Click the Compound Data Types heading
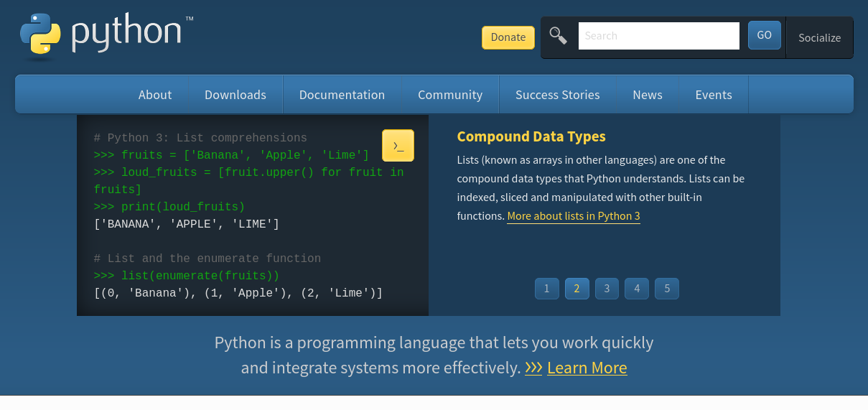 tap(531, 136)
